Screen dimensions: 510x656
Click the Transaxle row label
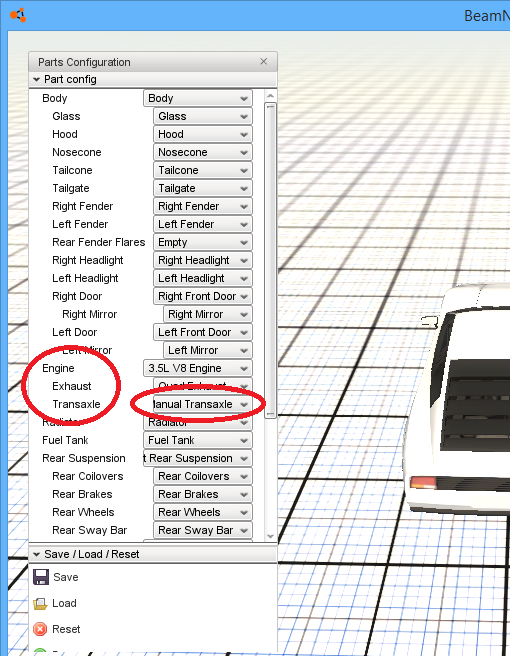coord(76,404)
